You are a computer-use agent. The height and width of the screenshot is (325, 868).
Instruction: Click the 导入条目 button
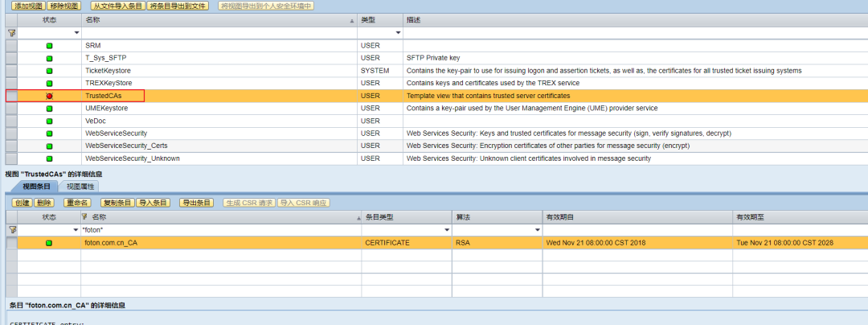pyautogui.click(x=153, y=203)
